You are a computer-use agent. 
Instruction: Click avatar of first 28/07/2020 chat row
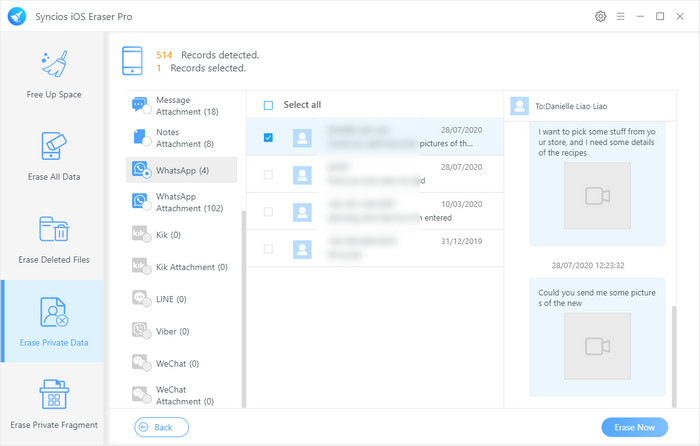[302, 138]
